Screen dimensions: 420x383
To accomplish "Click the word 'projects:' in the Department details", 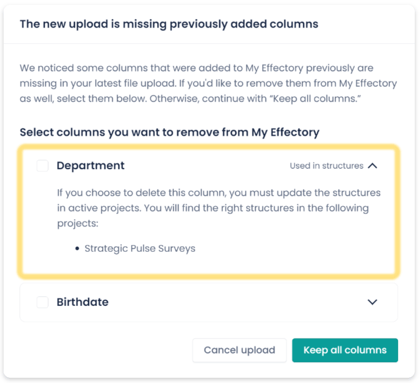I will 78,223.
